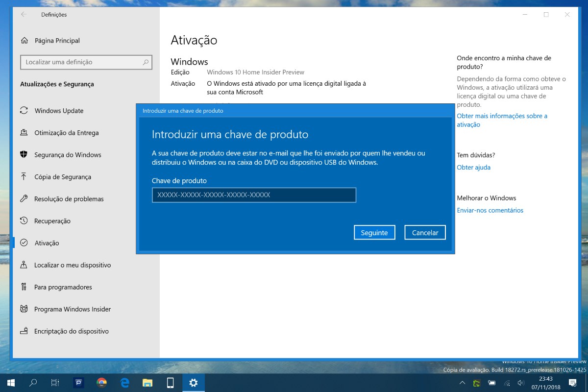Maximize the Definições window
Image resolution: width=588 pixels, height=392 pixels.
pos(546,15)
